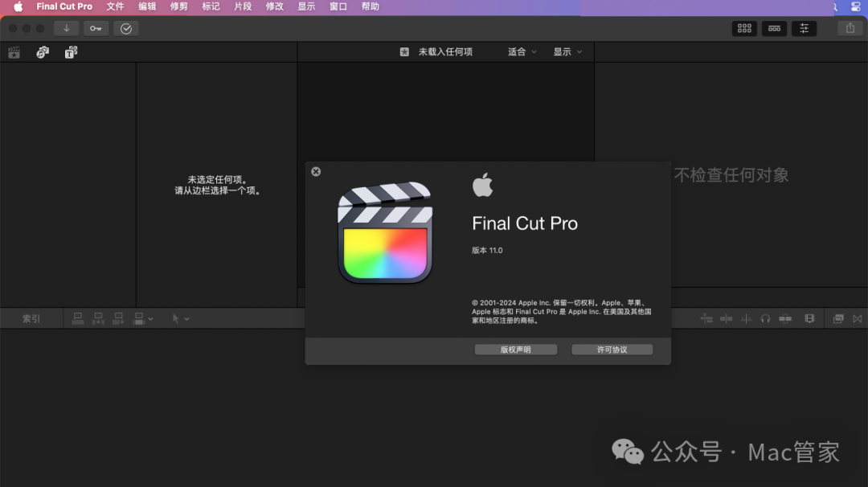
Task: Open the Inspector with the sliders icon
Action: click(x=804, y=28)
